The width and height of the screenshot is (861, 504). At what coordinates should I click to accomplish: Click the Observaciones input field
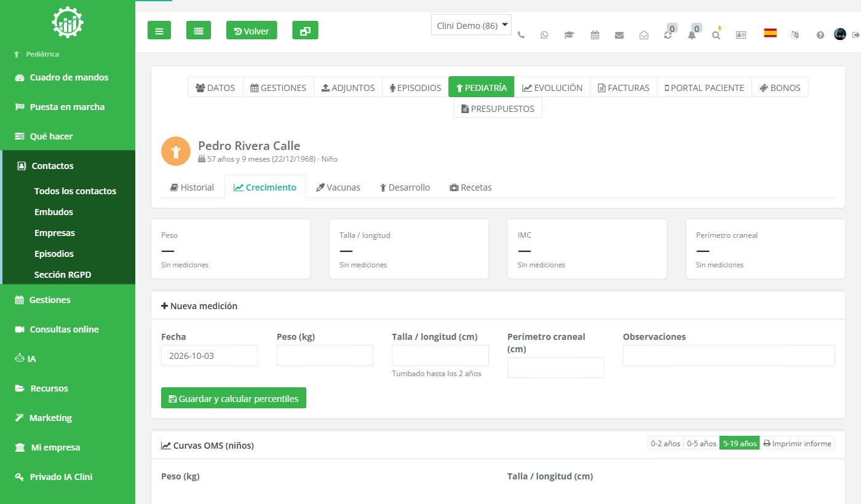coord(729,355)
